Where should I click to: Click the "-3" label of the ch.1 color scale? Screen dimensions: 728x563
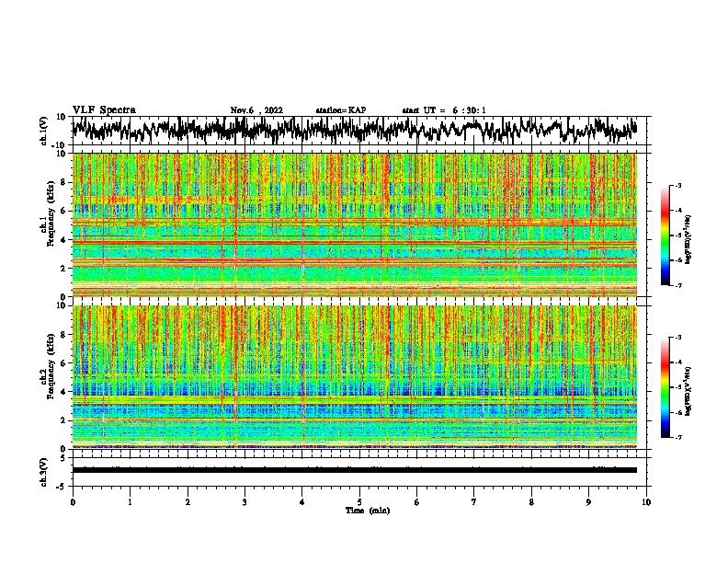click(677, 186)
